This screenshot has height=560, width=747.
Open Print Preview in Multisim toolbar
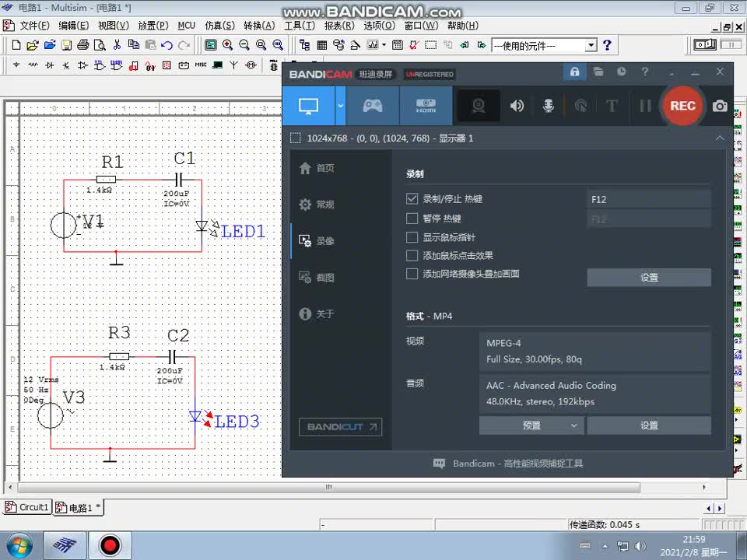[x=100, y=45]
